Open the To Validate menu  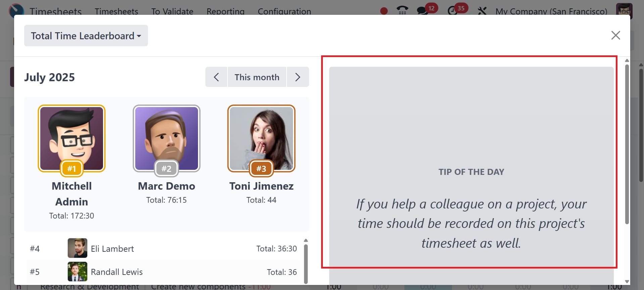172,11
